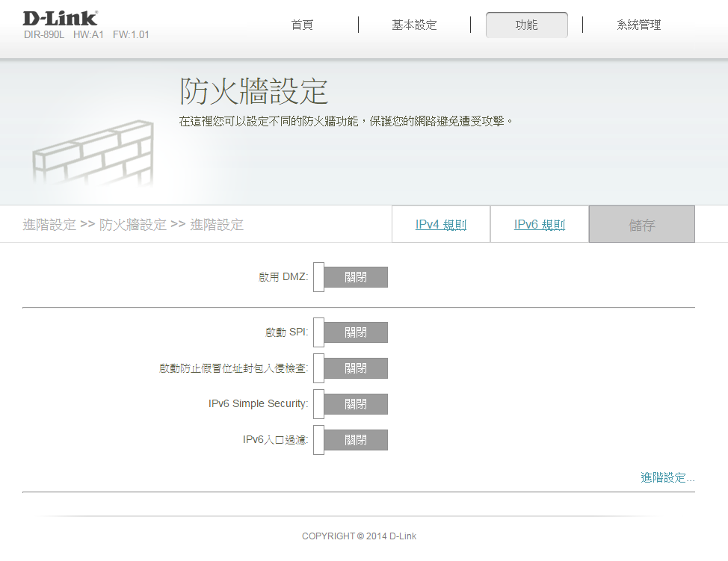Click the HW:A1 hardware version text
This screenshot has height=561, width=728.
tap(88, 35)
